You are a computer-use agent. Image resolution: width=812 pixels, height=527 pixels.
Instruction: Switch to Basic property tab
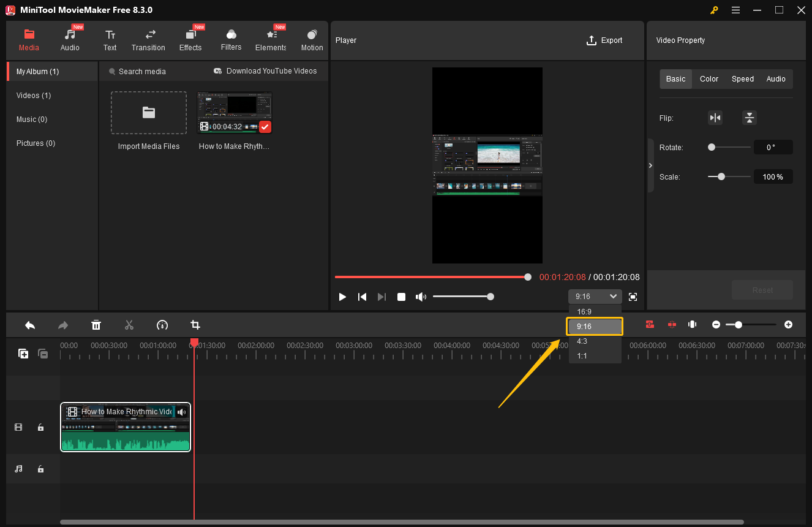pos(676,79)
